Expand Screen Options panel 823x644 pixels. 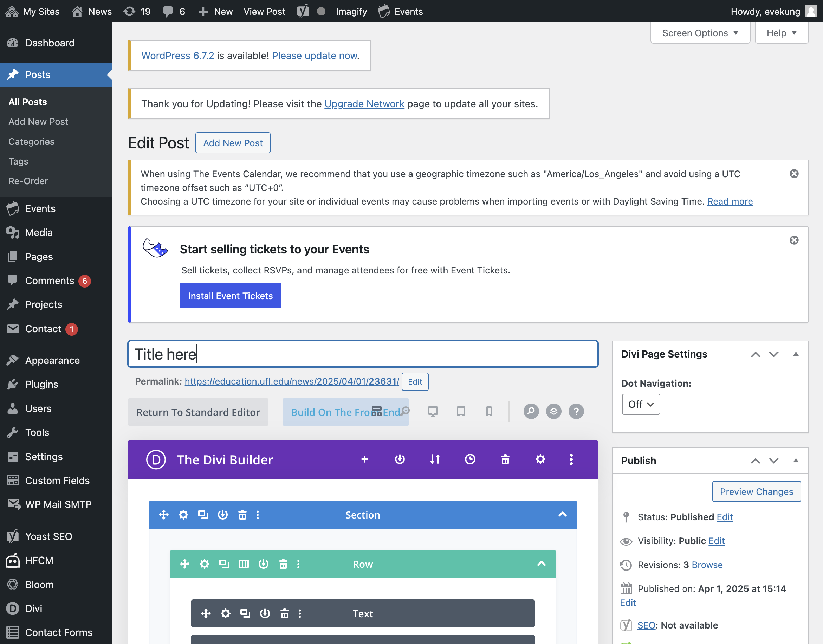point(700,33)
